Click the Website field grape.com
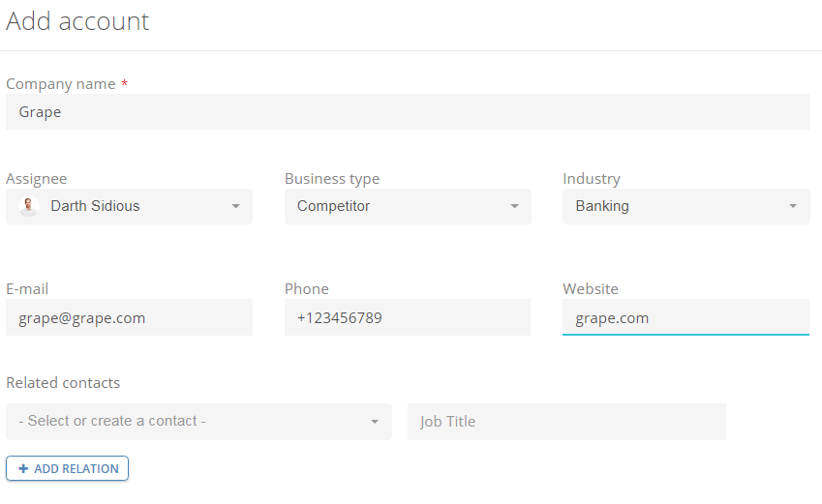This screenshot has width=822, height=504. coord(685,317)
